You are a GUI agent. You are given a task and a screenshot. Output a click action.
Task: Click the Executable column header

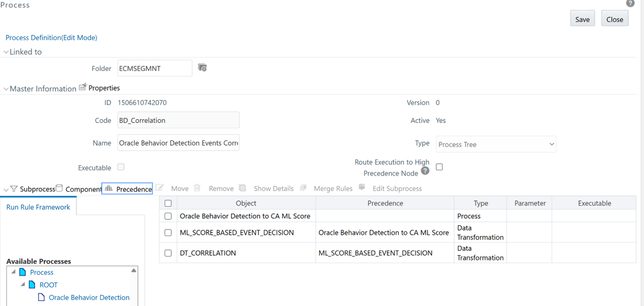(594, 203)
